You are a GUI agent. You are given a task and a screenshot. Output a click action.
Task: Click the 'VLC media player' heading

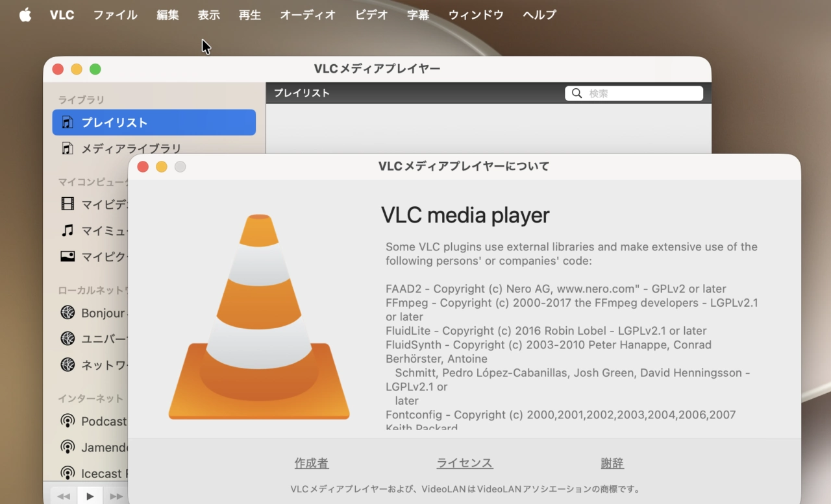pos(465,215)
